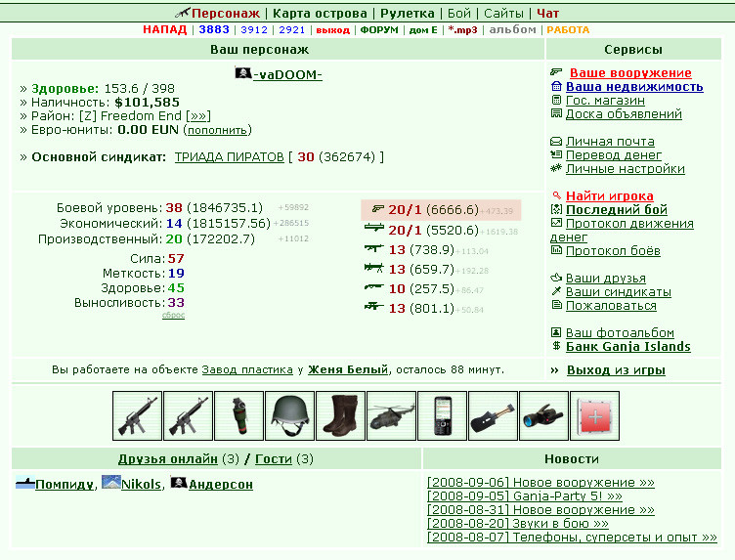Viewport: 735px width, 560px height.
Task: Open ТРИАДА ПИРАТОВ syndicate link
Action: (230, 157)
